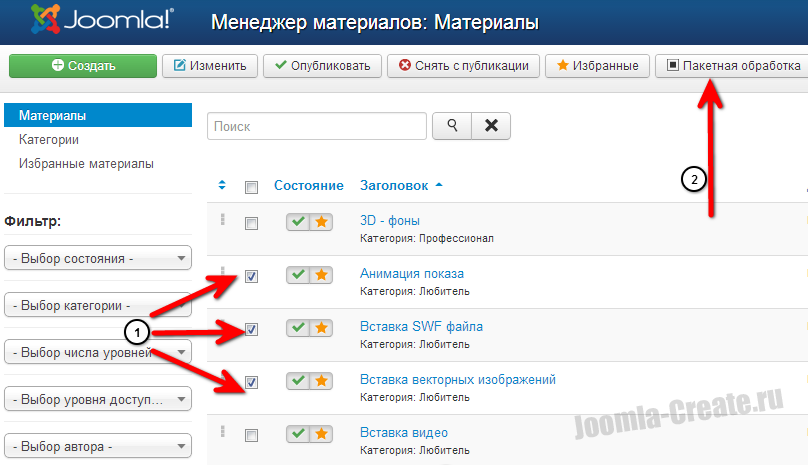Toggle featured star for Анимация показа

point(321,274)
